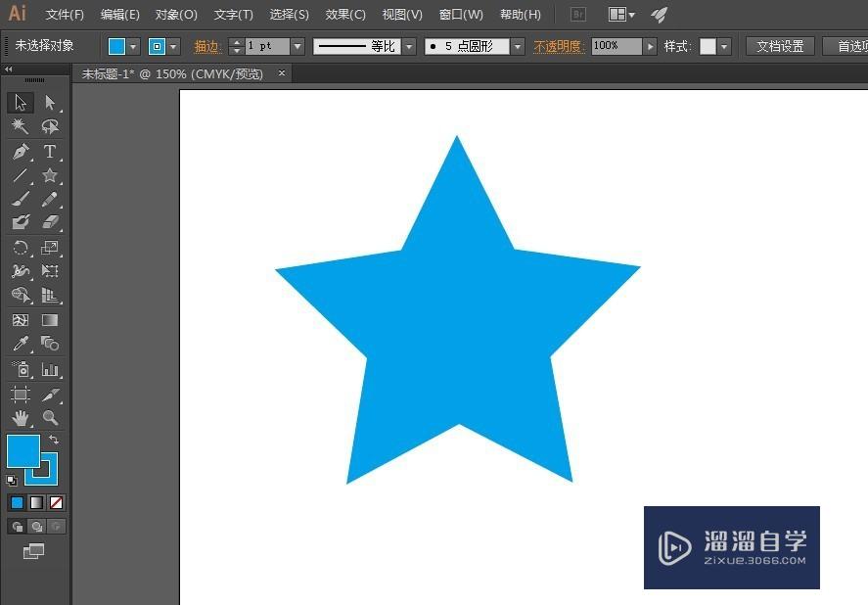
Task: Close the 未标题-1* document tab
Action: coord(282,72)
